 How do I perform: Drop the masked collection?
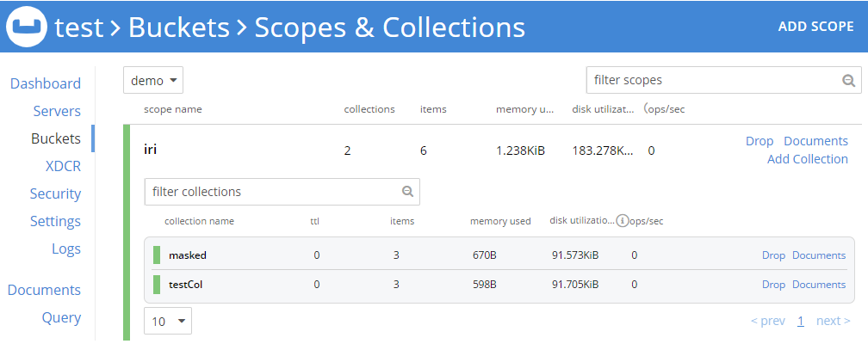pyautogui.click(x=773, y=255)
